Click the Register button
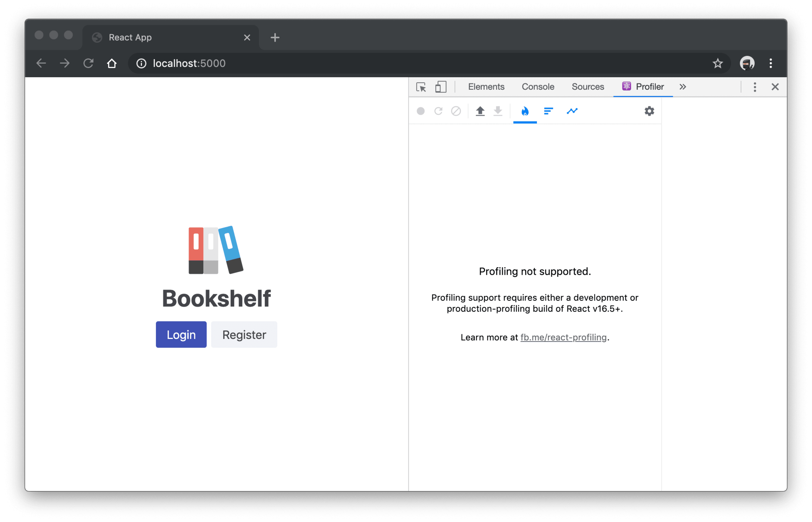The image size is (812, 522). pyautogui.click(x=244, y=334)
